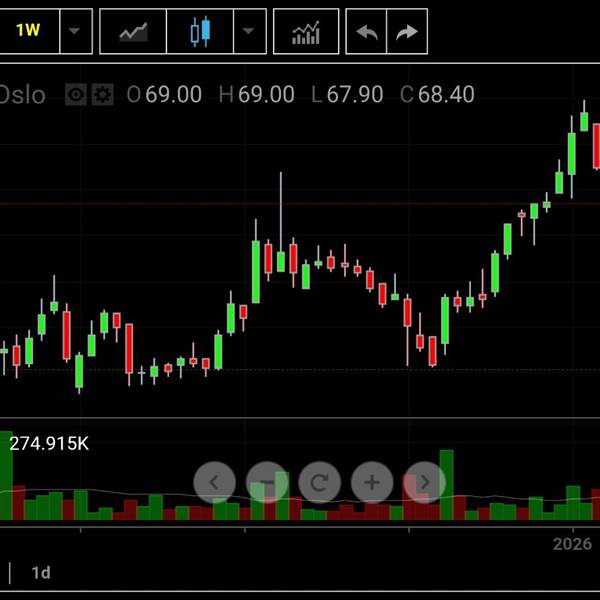
Task: Reset the chart view
Action: click(320, 482)
